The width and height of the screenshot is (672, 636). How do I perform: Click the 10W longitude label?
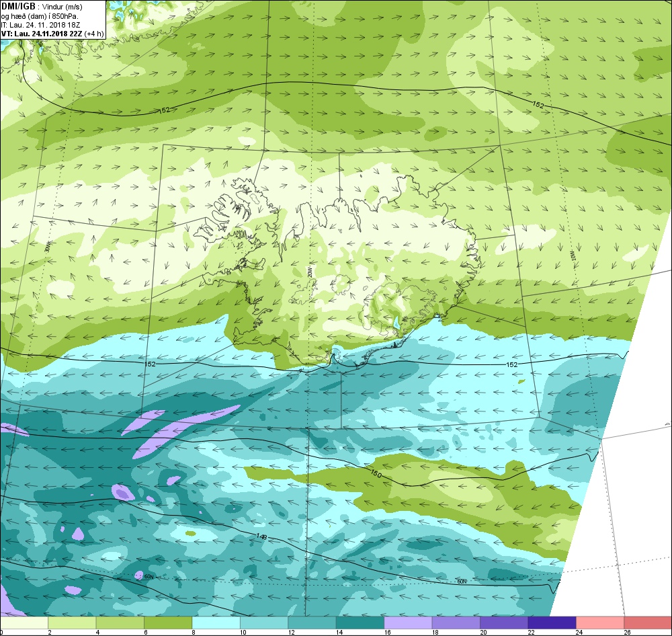click(573, 256)
